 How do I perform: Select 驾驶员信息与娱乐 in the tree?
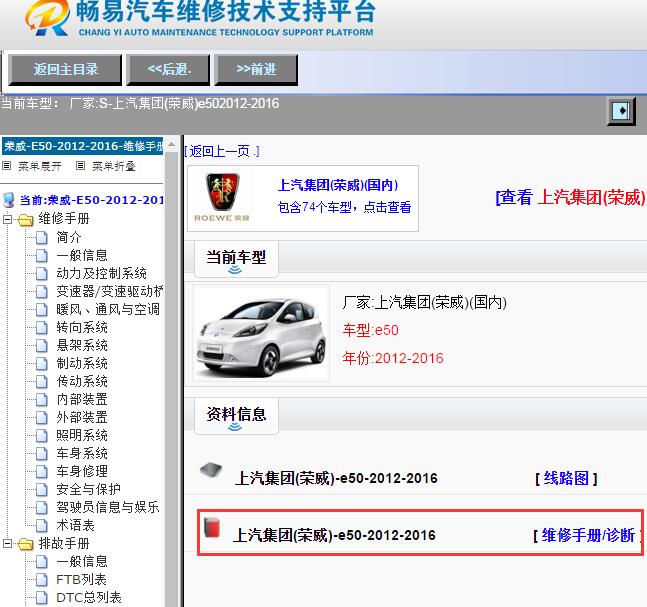tap(108, 507)
